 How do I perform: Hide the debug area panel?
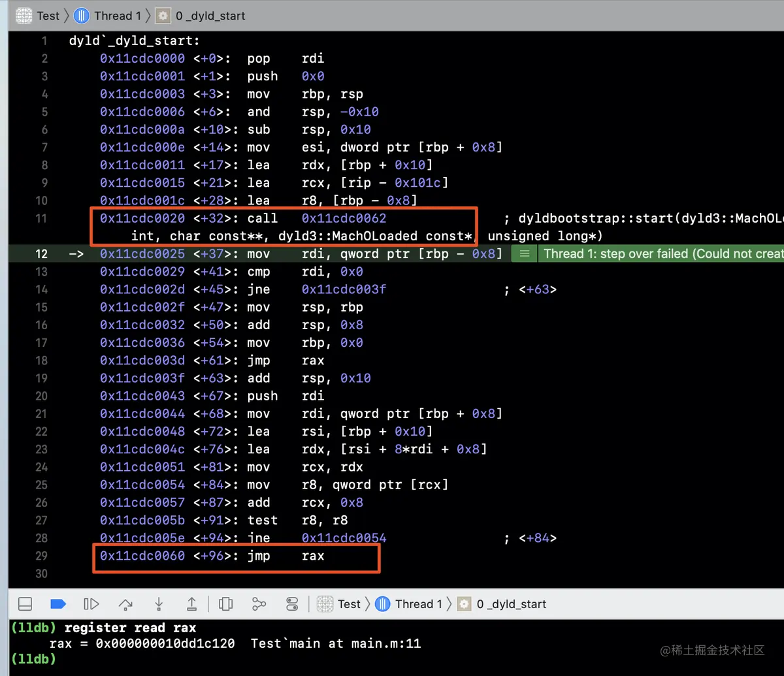(25, 604)
